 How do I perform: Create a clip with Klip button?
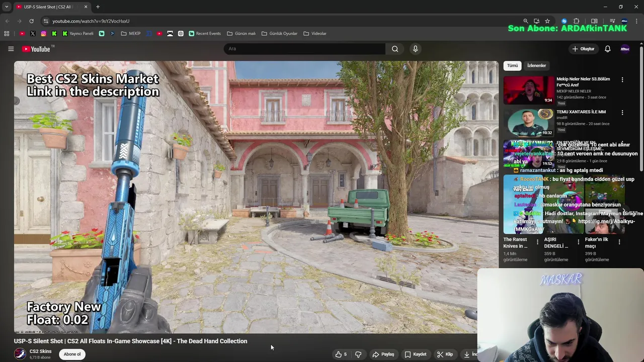(445, 354)
